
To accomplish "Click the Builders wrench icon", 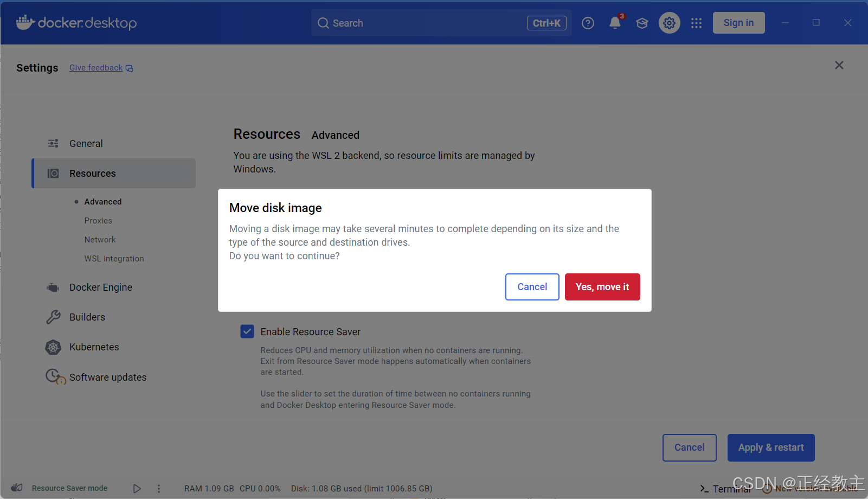I will [x=53, y=317].
